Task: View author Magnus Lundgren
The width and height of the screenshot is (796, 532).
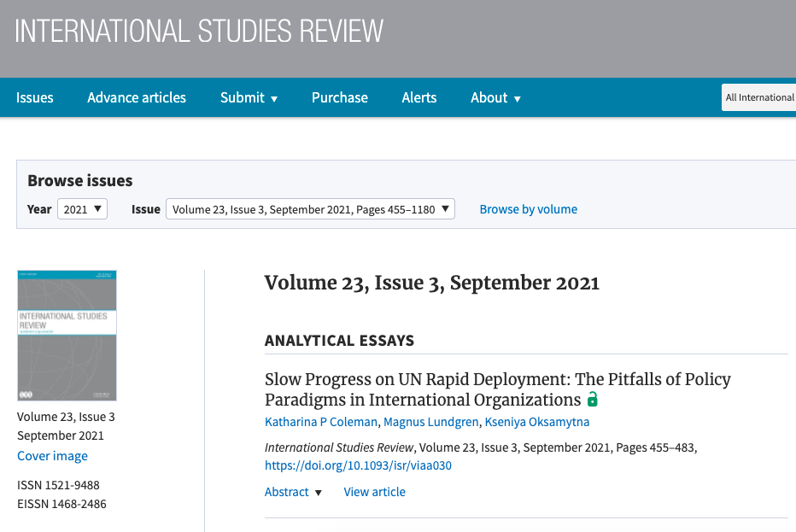Action: click(431, 422)
